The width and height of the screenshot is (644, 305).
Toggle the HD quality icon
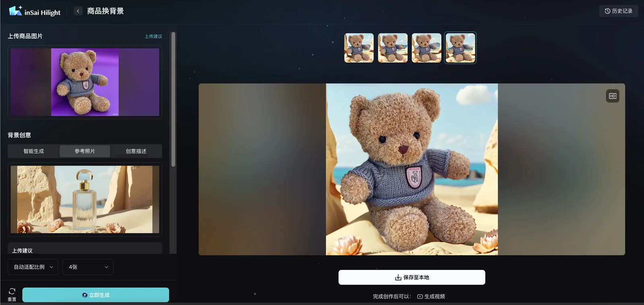pos(613,96)
